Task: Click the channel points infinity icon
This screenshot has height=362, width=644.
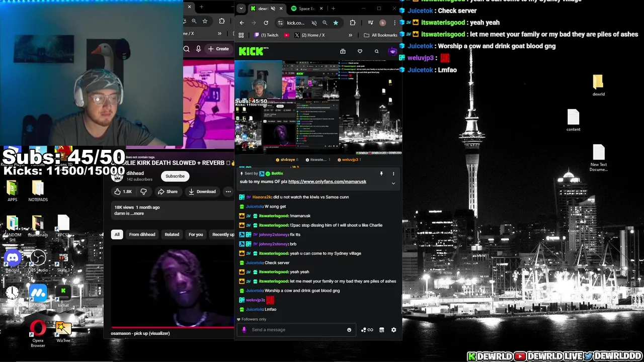Action: click(x=367, y=330)
